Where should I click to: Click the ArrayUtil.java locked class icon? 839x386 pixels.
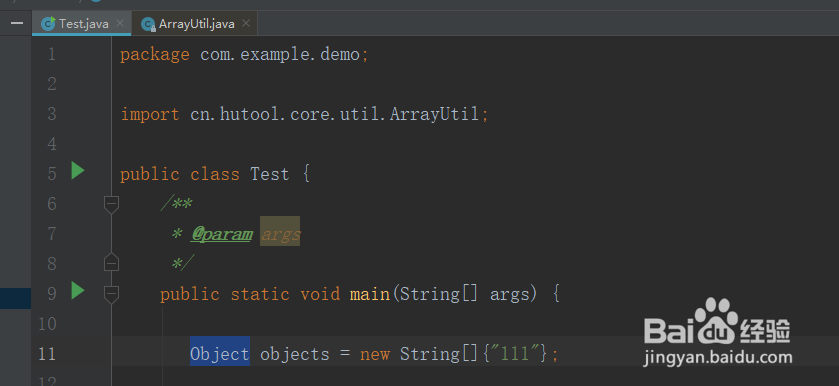(x=148, y=24)
